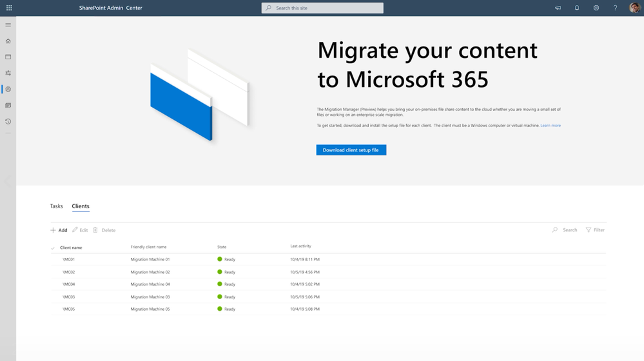Image resolution: width=644 pixels, height=361 pixels.
Task: Sort by State column header
Action: [x=222, y=247]
